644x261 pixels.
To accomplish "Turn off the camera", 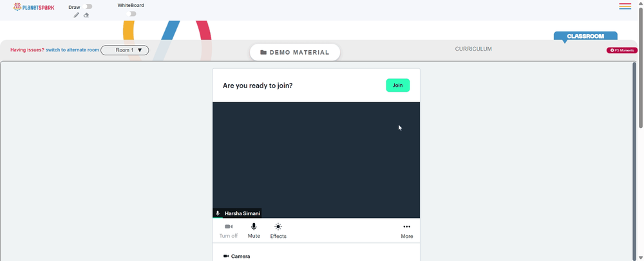I will tap(229, 231).
